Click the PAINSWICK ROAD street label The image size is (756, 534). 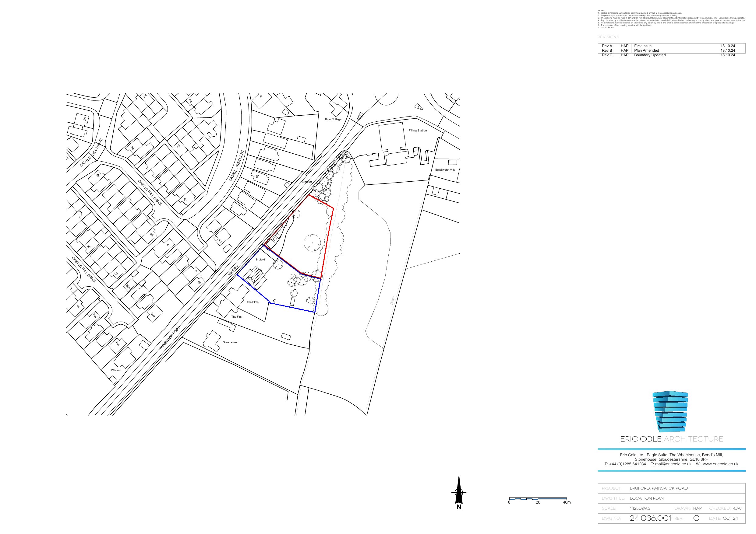[170, 338]
